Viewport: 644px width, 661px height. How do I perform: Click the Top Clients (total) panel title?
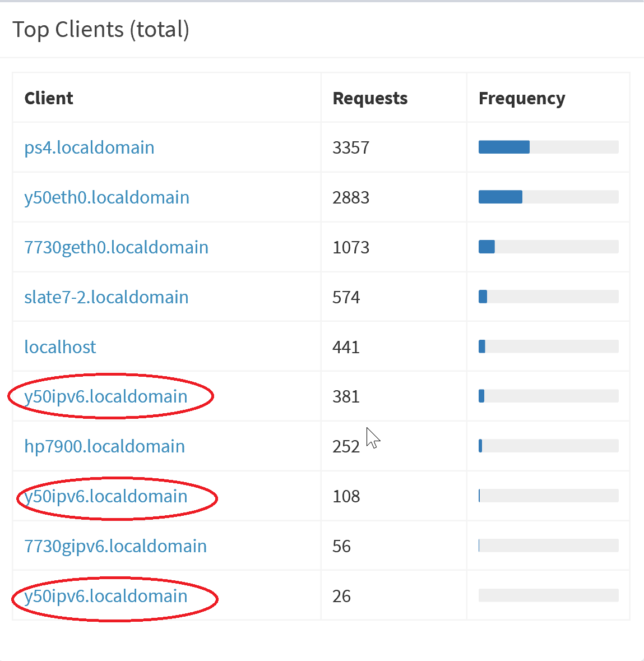[101, 29]
